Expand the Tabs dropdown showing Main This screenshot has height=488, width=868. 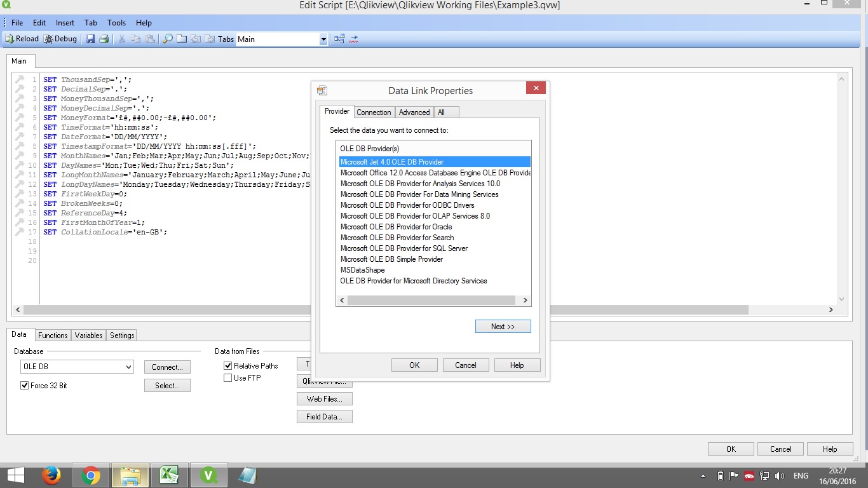(323, 39)
